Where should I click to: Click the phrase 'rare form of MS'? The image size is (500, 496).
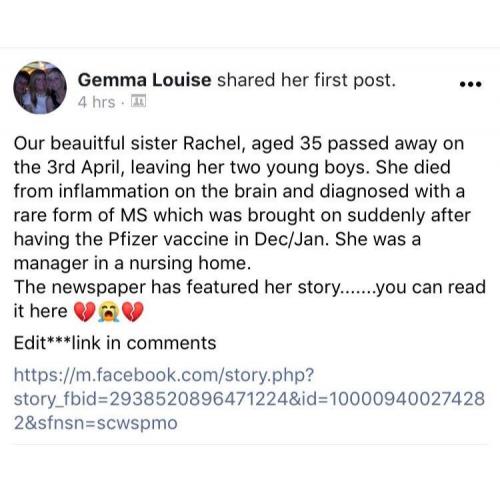pos(80,215)
